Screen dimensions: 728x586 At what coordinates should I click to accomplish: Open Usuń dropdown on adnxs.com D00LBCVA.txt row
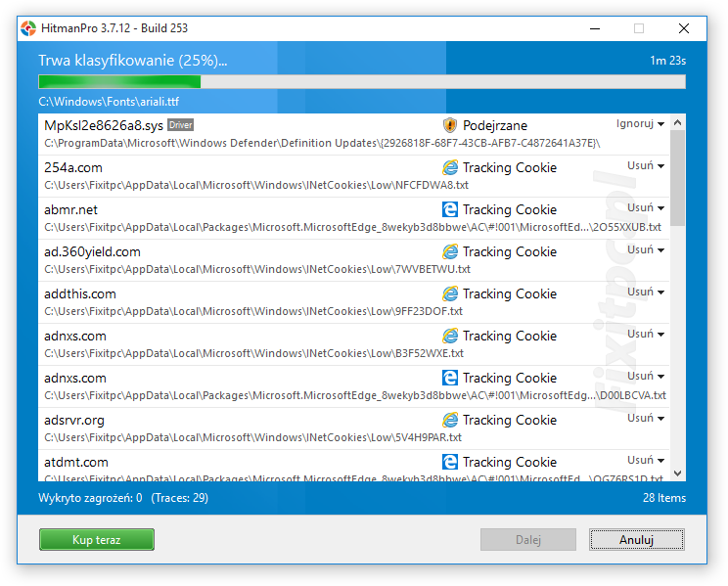tap(646, 376)
